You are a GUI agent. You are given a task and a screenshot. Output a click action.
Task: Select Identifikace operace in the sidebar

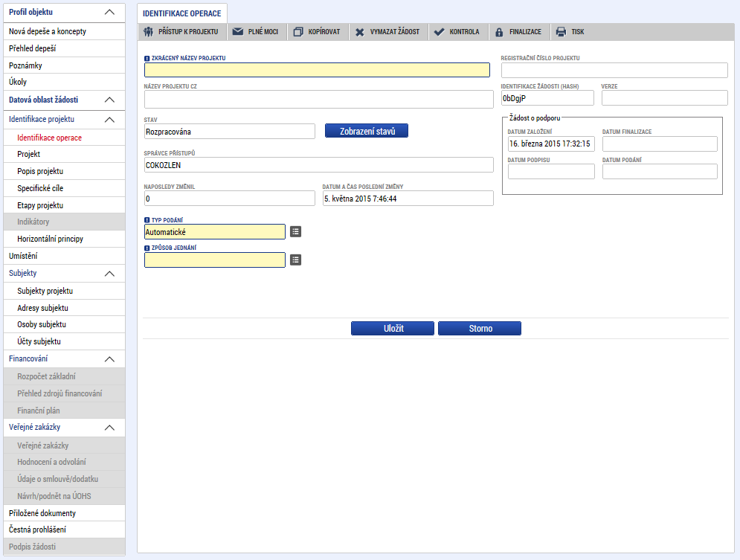[64, 138]
